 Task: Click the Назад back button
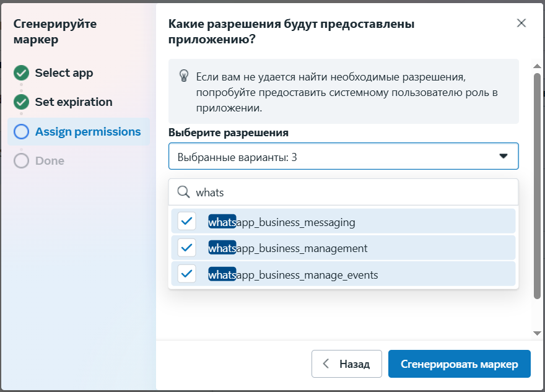(x=347, y=364)
